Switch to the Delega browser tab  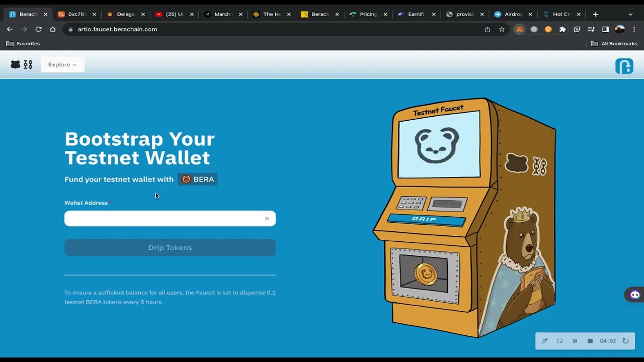(126, 14)
